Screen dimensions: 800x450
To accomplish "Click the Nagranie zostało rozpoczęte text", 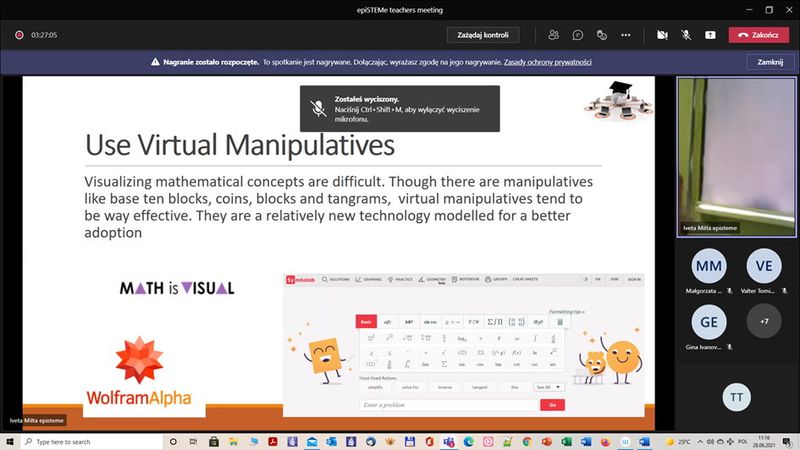I will (211, 62).
